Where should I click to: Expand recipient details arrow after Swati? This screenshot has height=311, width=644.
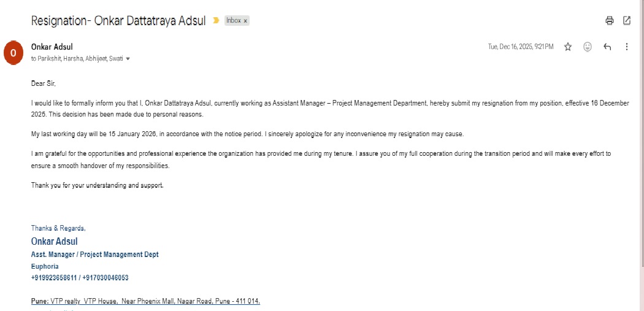pos(128,59)
